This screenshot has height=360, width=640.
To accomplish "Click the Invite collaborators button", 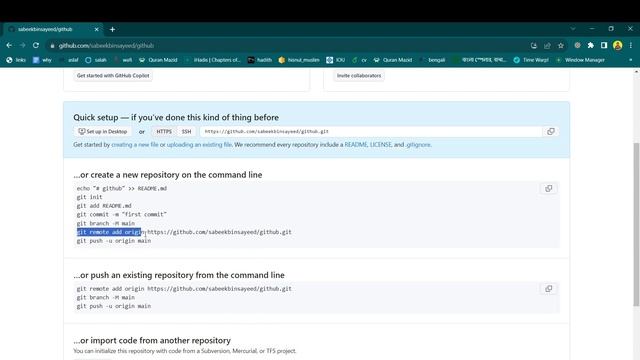I will (359, 76).
